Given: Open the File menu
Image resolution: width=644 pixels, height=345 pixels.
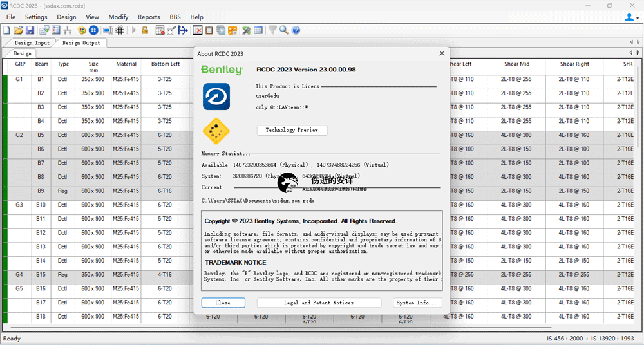Looking at the screenshot, I should [11, 17].
